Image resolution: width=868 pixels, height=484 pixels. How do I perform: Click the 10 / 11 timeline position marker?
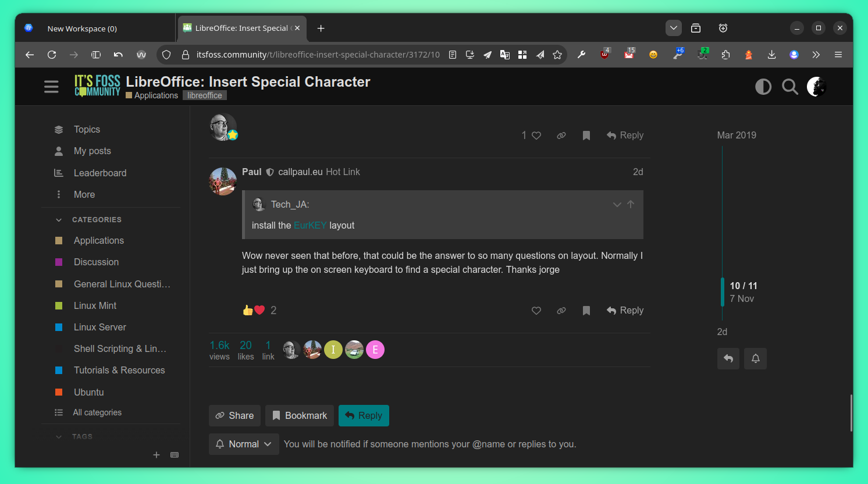(743, 286)
